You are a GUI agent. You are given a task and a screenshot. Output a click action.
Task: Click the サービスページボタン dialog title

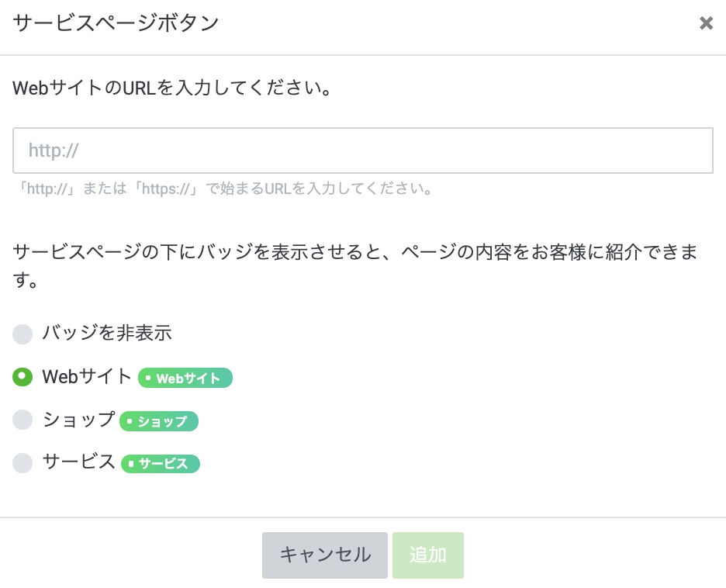click(116, 23)
